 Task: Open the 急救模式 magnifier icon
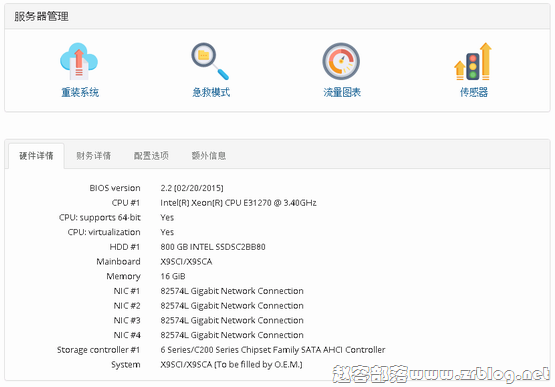(x=210, y=61)
